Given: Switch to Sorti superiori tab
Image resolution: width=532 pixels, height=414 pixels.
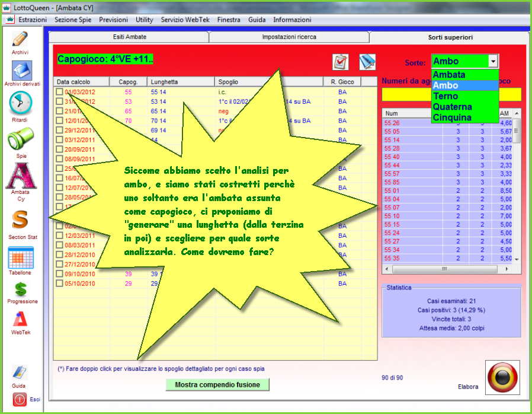Looking at the screenshot, I should (x=450, y=37).
